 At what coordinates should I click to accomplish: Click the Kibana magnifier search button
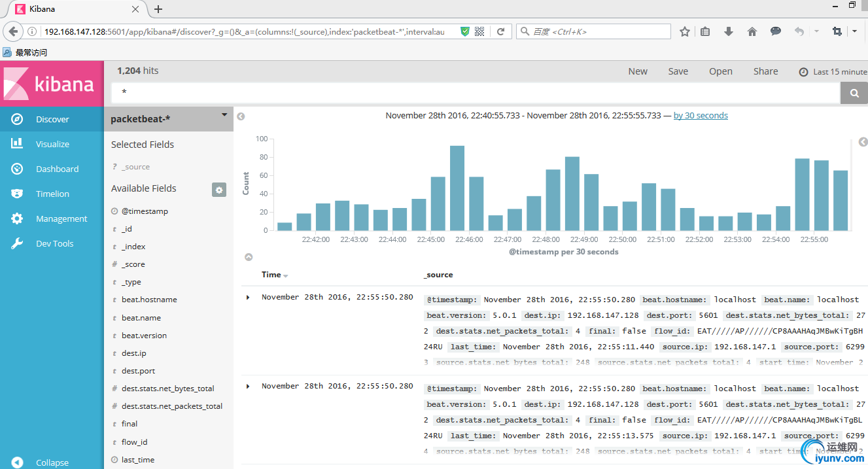click(854, 93)
